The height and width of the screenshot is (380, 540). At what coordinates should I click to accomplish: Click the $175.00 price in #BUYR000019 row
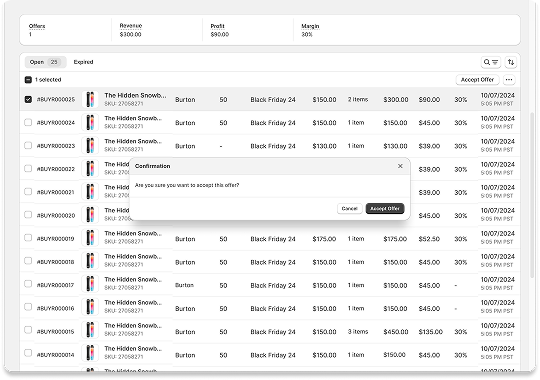(x=324, y=239)
